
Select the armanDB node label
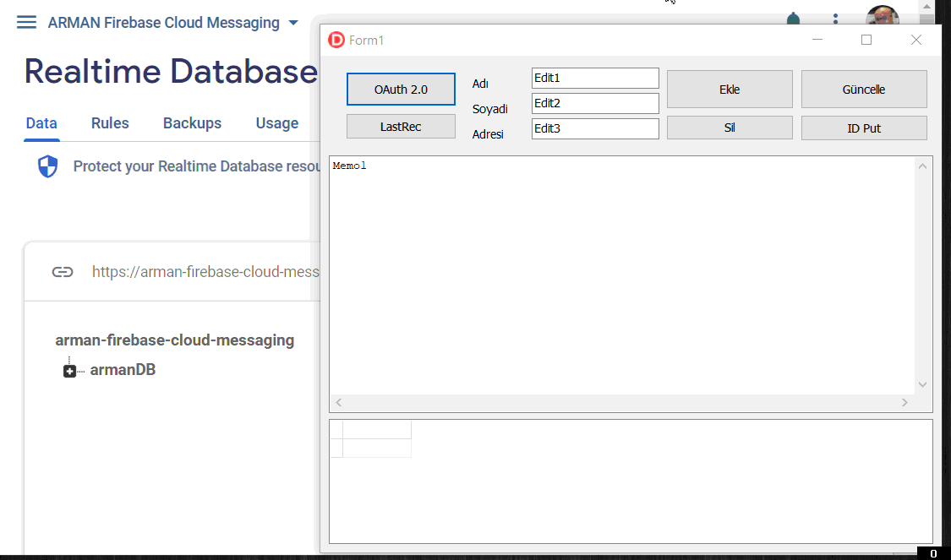point(123,370)
